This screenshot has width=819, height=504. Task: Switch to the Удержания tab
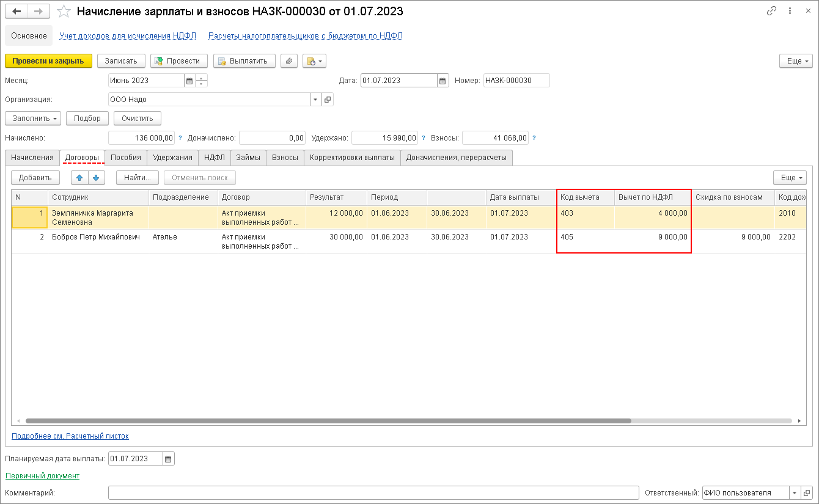pyautogui.click(x=173, y=158)
